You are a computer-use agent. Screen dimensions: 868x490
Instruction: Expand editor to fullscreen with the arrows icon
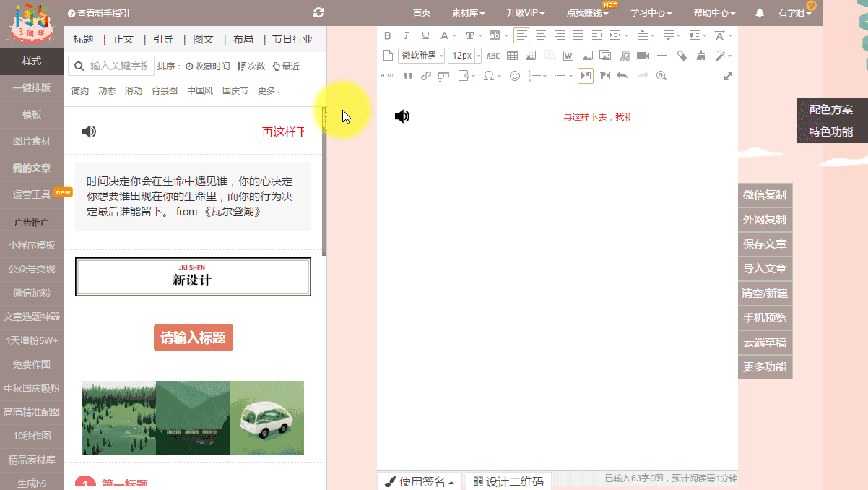click(728, 76)
